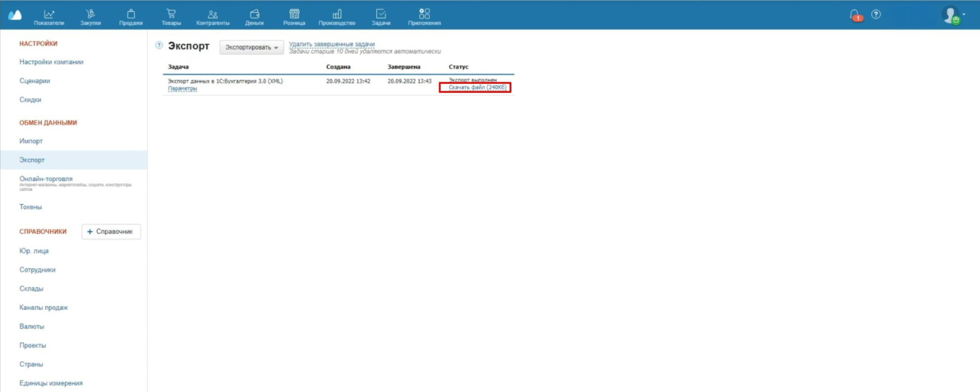Image resolution: width=980 pixels, height=392 pixels.
Task: Click the help question mark icon
Action: click(x=876, y=14)
